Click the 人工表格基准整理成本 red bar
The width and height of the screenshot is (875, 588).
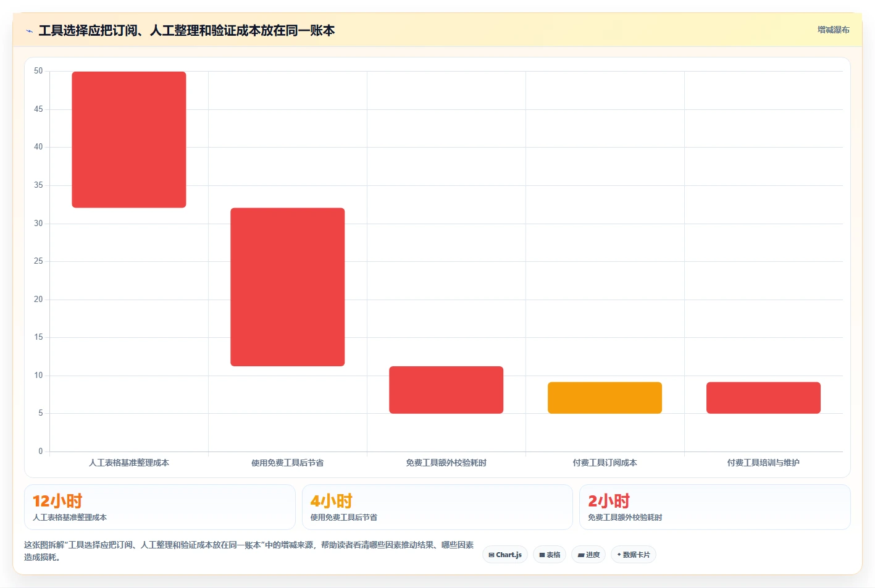point(129,140)
